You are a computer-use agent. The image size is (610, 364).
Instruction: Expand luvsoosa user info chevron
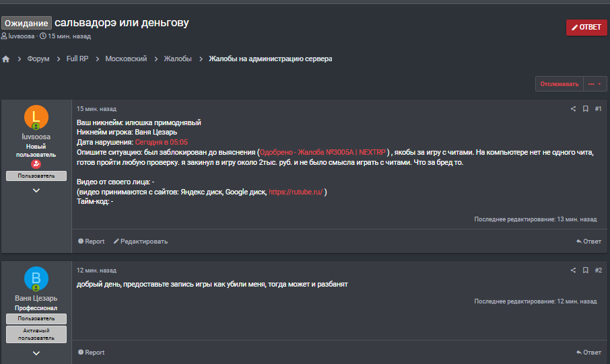36,190
